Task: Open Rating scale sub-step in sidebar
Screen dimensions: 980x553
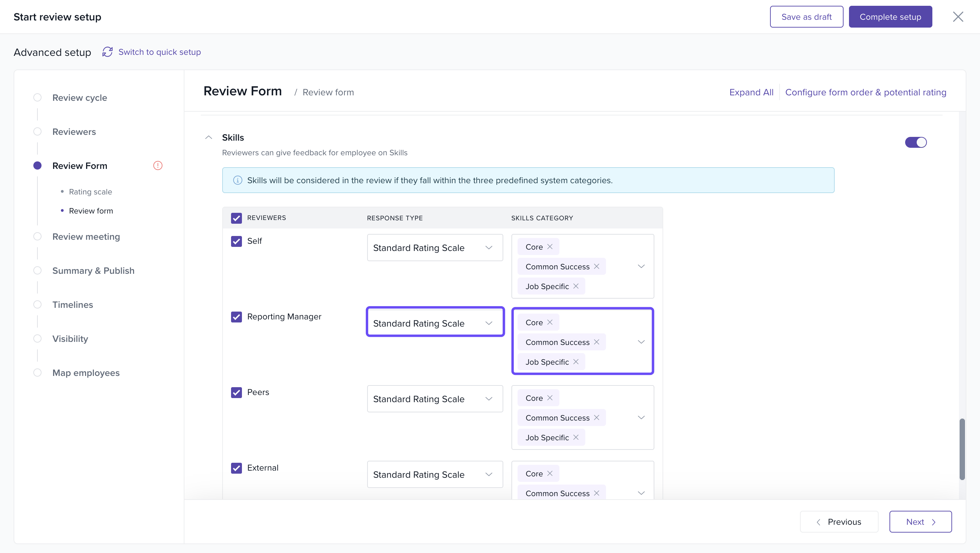Action: (90, 192)
